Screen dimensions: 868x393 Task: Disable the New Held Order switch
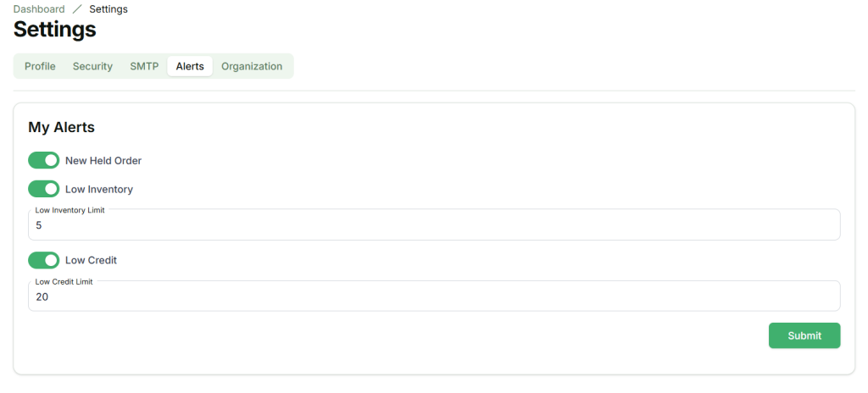pos(44,160)
